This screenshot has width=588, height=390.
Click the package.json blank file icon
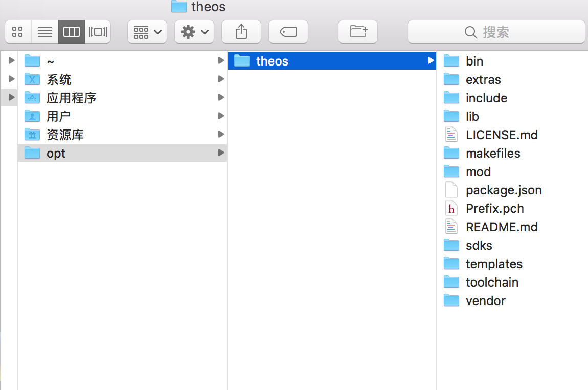451,189
